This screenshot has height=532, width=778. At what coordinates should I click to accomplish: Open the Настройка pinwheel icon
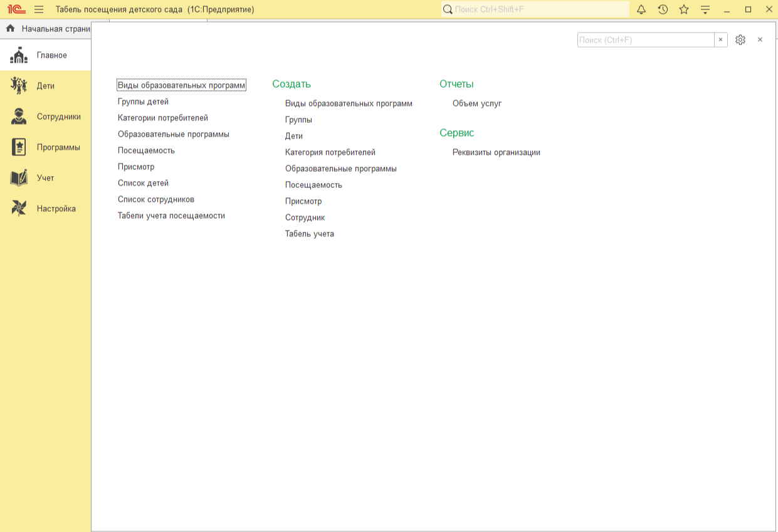[19, 209]
